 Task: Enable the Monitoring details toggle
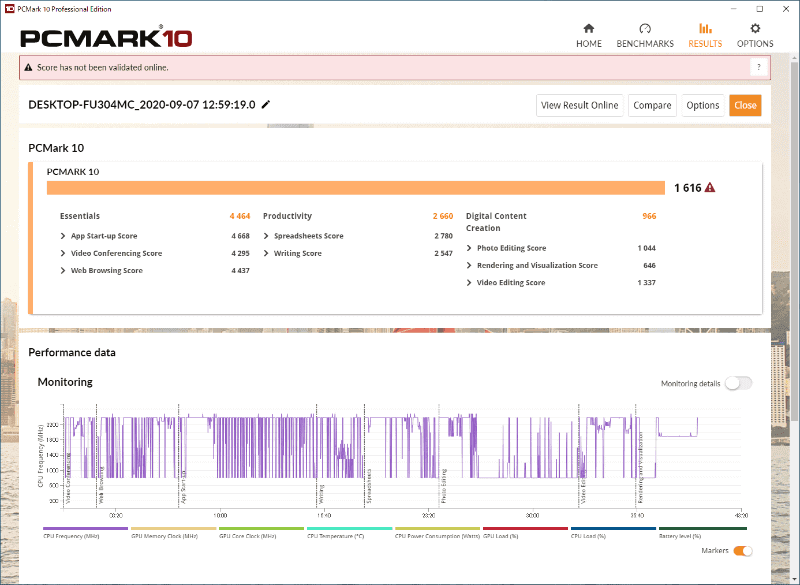(737, 383)
